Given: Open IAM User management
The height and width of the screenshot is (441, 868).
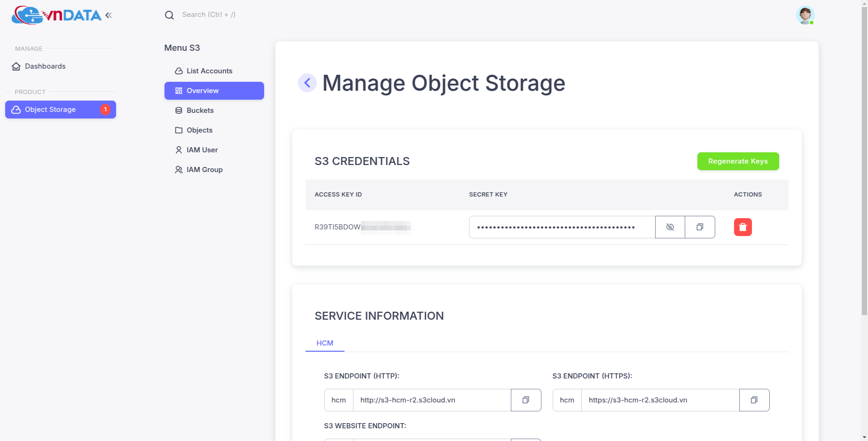Looking at the screenshot, I should pos(202,150).
